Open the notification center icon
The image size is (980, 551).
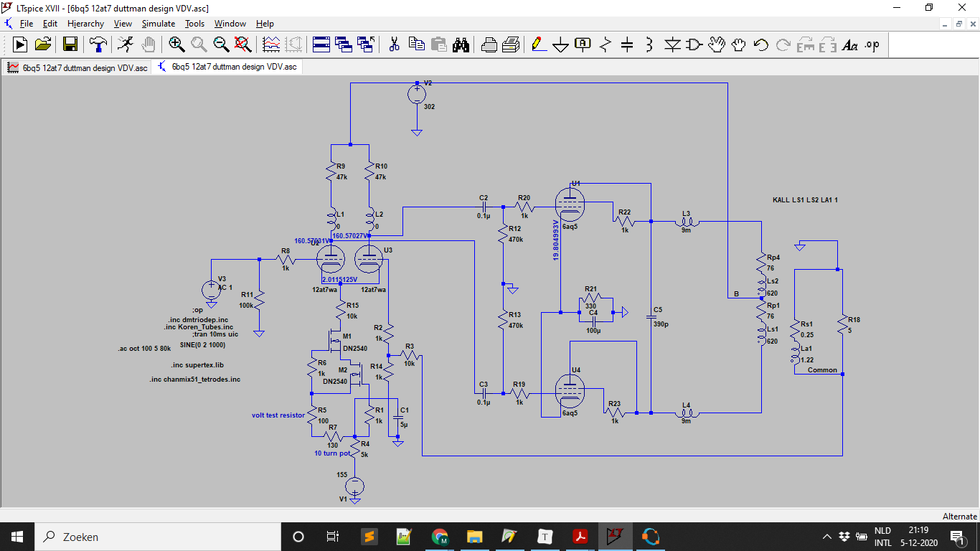click(x=957, y=537)
